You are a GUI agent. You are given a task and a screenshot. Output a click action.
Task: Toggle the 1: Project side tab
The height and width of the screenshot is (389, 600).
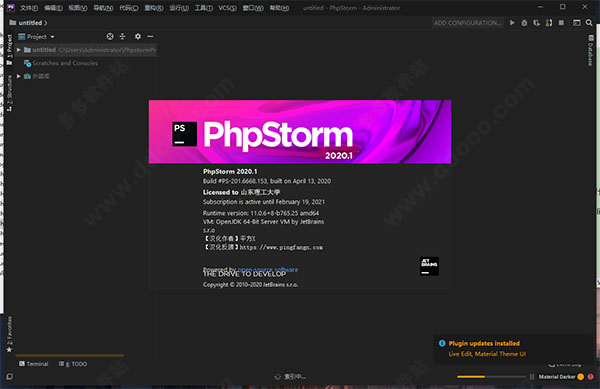click(10, 50)
